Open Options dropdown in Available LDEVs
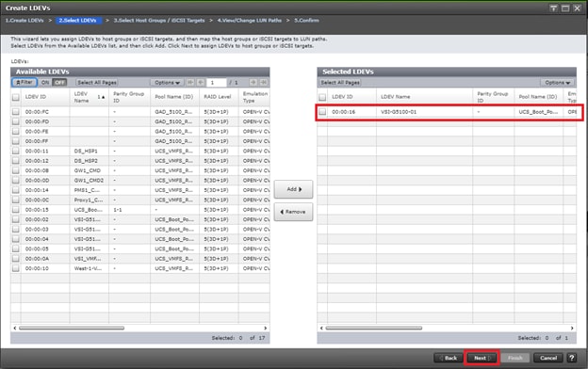This screenshot has height=369, width=588. tap(167, 82)
